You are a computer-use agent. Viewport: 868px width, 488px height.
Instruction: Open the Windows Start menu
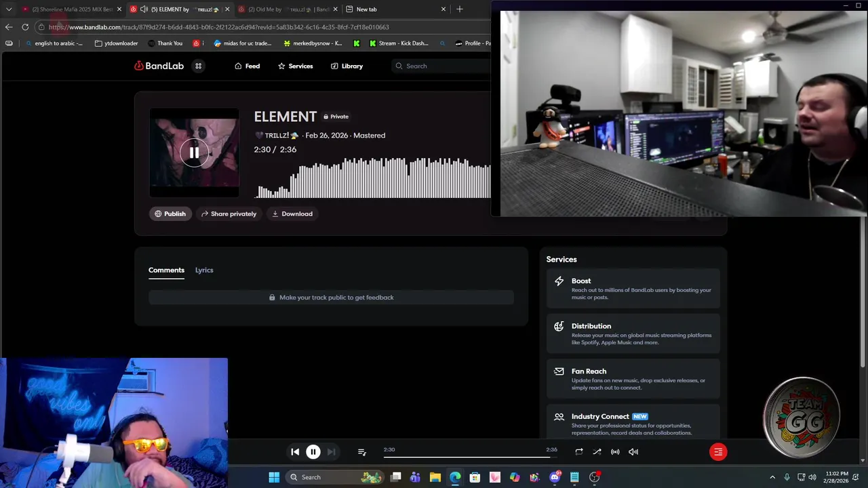[274, 477]
